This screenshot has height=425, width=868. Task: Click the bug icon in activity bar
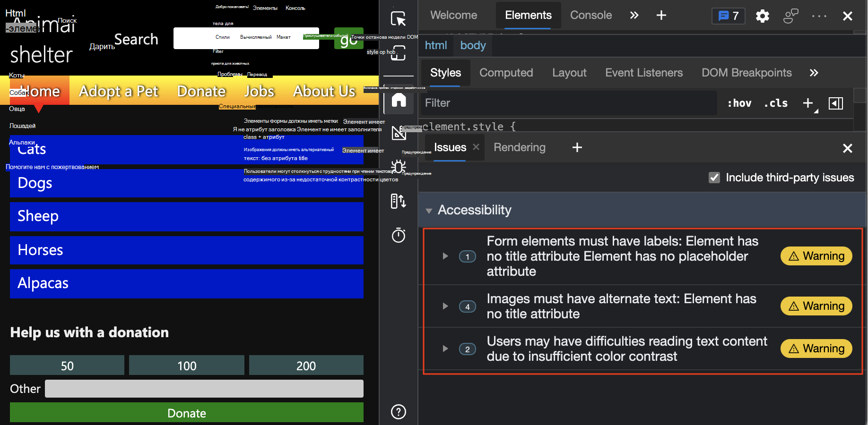(x=398, y=167)
